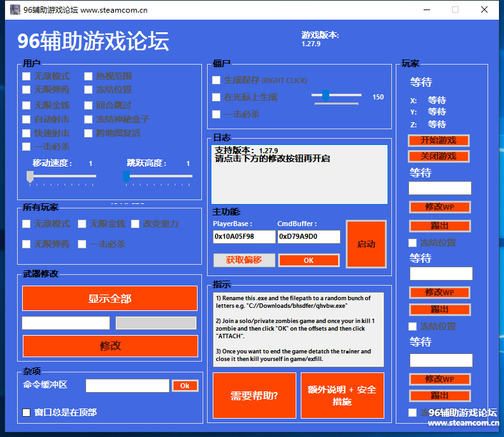Click the 跳跃高度 slider handle

pos(126,177)
